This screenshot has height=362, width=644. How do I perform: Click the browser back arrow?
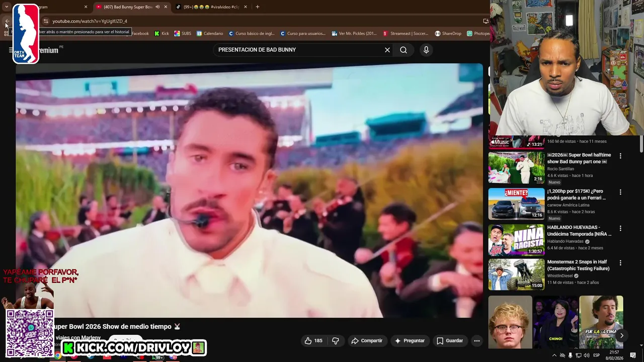[7, 21]
